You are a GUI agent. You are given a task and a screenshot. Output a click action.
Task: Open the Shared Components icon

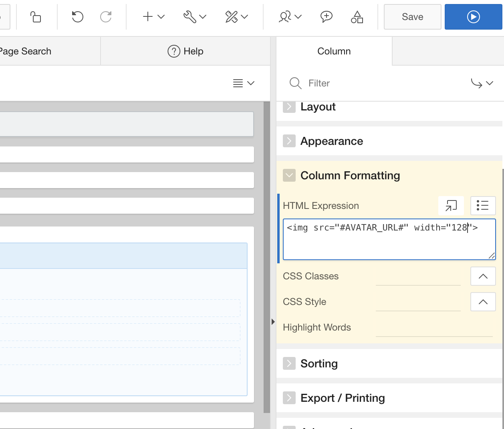(x=357, y=17)
